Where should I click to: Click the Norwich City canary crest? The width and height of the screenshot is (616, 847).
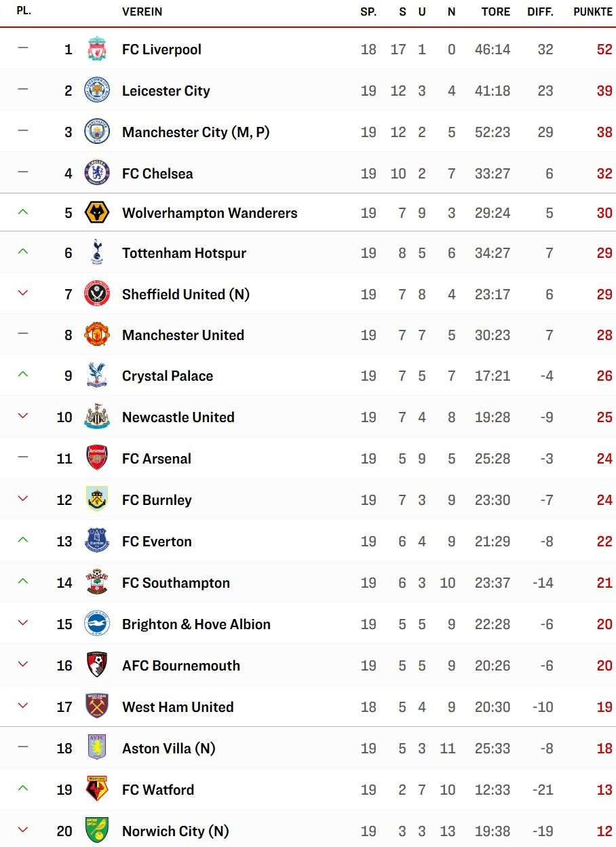point(97,831)
